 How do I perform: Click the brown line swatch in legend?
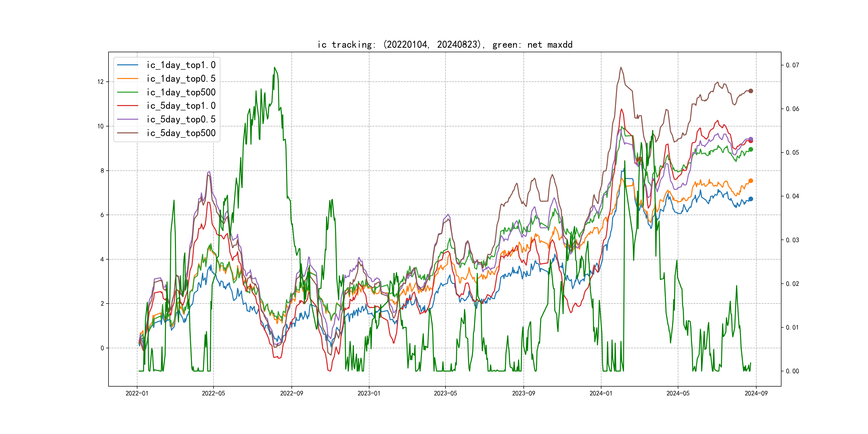[127, 133]
